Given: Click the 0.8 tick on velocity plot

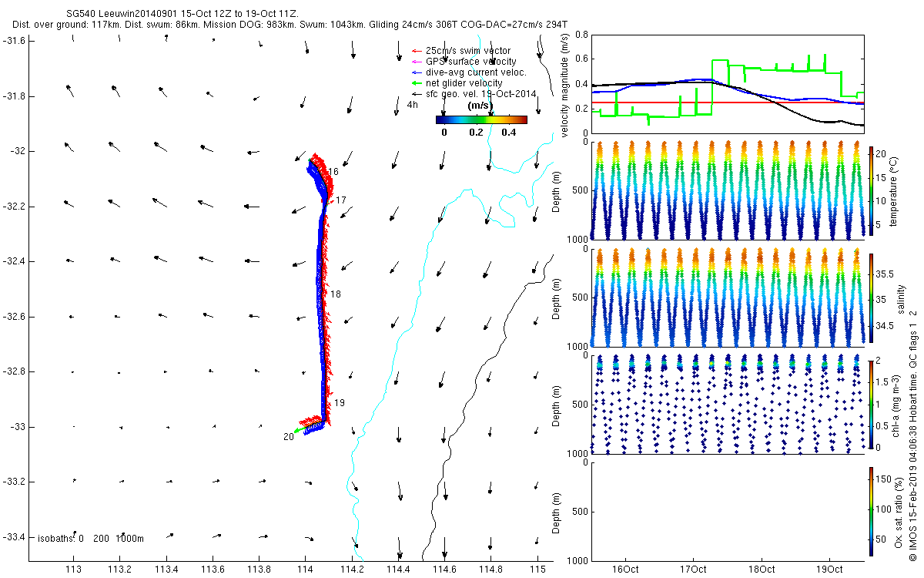Looking at the screenshot, I should 581,35.
